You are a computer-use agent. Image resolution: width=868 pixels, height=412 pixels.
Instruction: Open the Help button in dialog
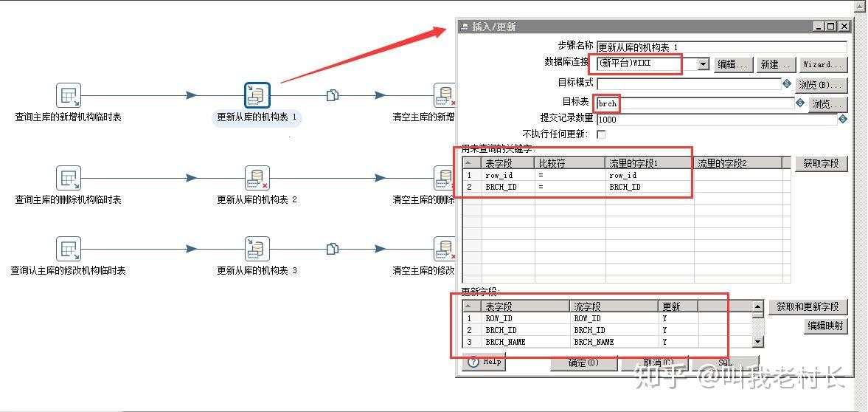coord(484,362)
